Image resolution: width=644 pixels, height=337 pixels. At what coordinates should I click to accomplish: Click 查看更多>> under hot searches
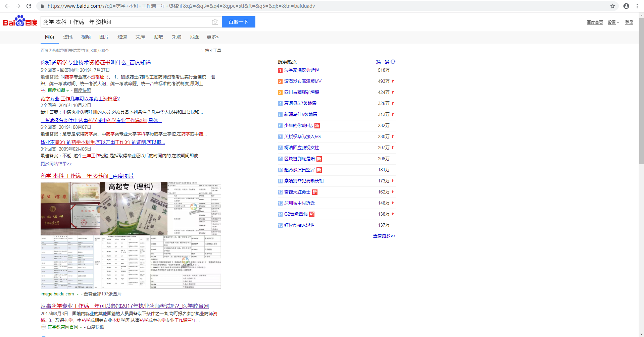[x=384, y=236]
